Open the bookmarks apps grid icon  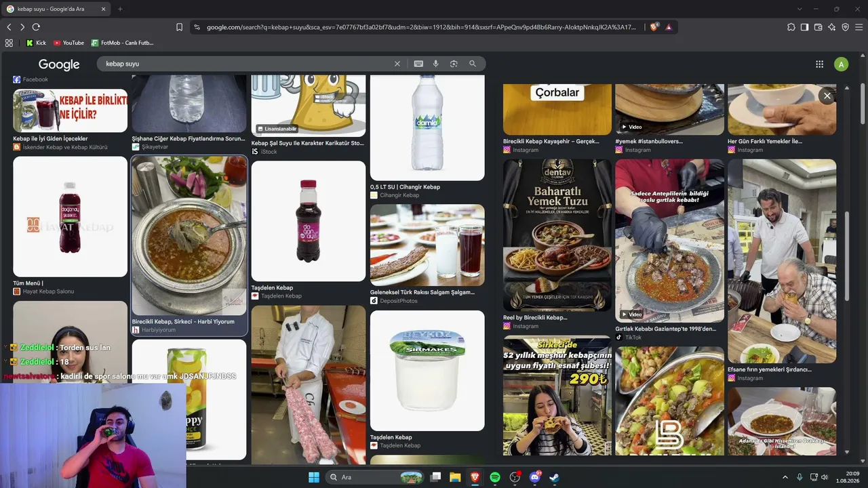click(x=9, y=43)
